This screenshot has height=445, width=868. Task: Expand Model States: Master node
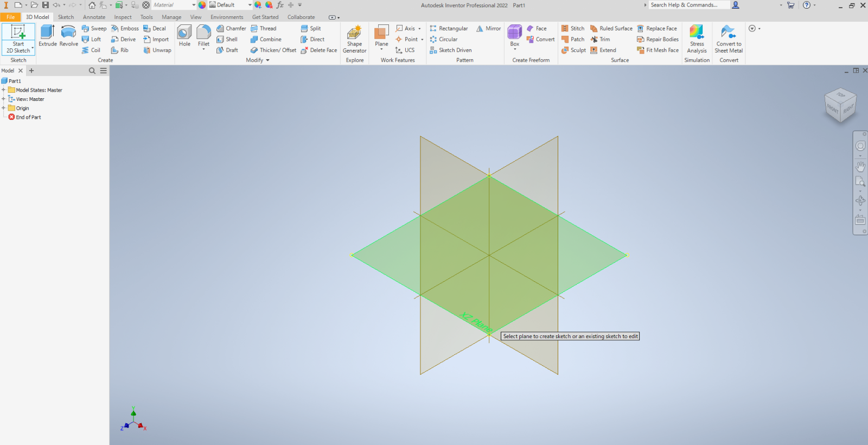[x=3, y=90]
